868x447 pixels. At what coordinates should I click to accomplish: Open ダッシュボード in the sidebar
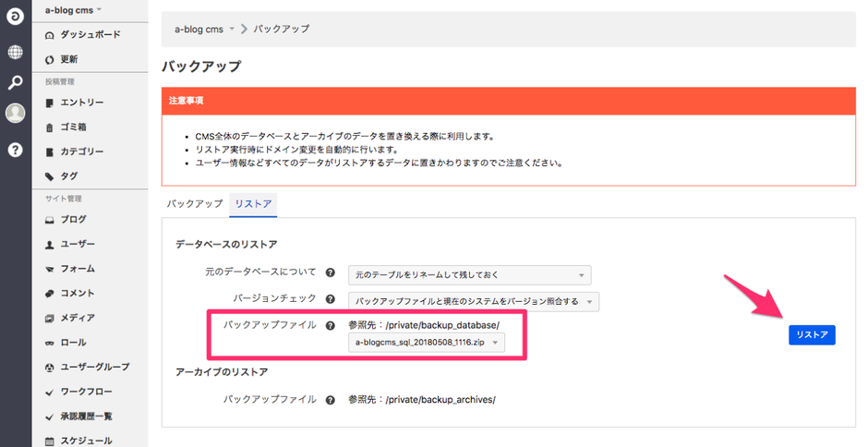coord(90,34)
